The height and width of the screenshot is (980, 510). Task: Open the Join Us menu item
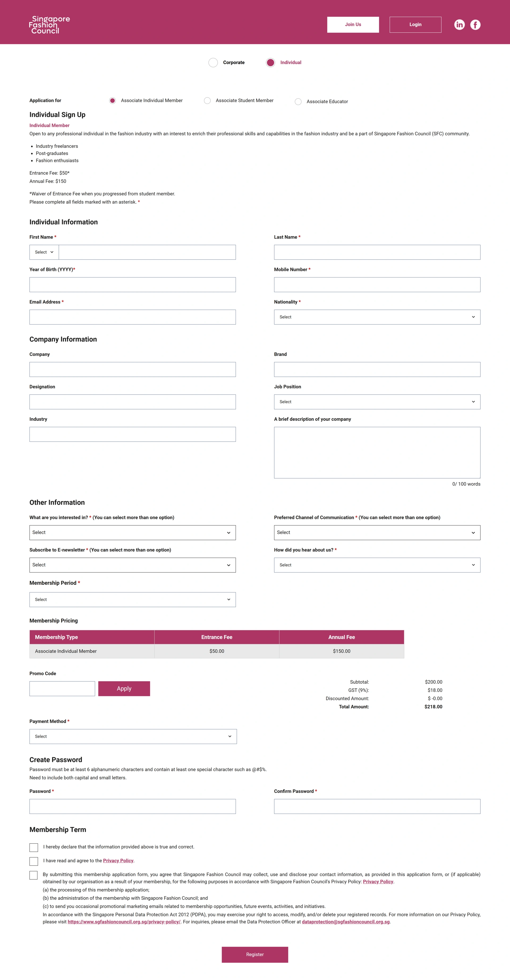click(x=353, y=25)
